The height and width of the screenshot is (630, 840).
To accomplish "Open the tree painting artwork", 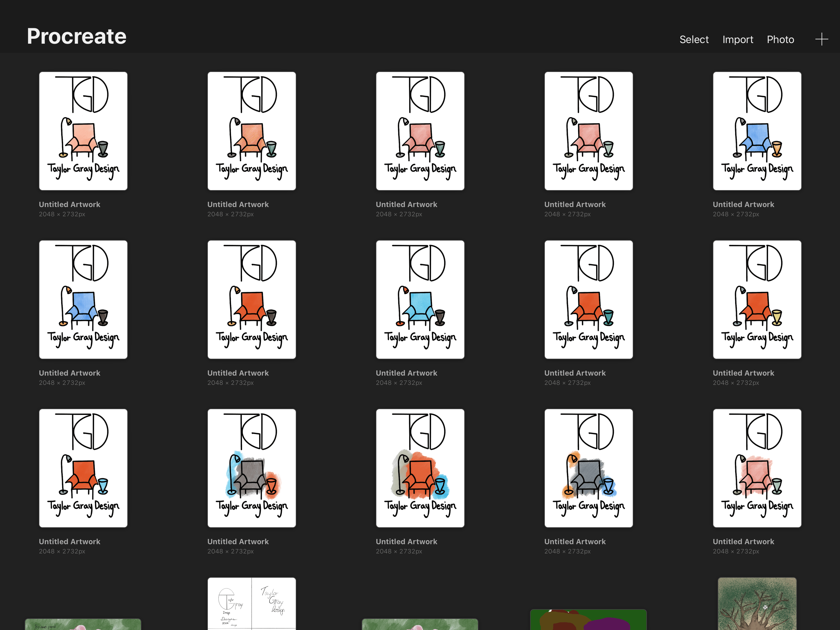I will (x=757, y=604).
